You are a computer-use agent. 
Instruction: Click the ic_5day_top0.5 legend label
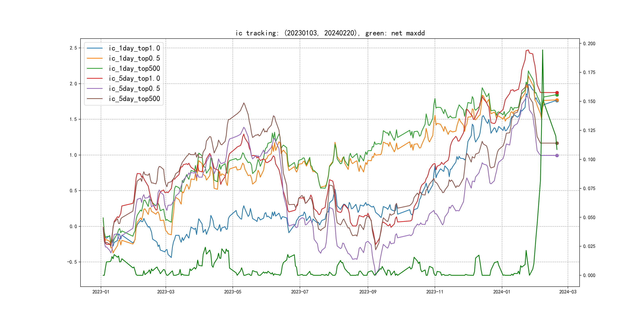[x=134, y=88]
